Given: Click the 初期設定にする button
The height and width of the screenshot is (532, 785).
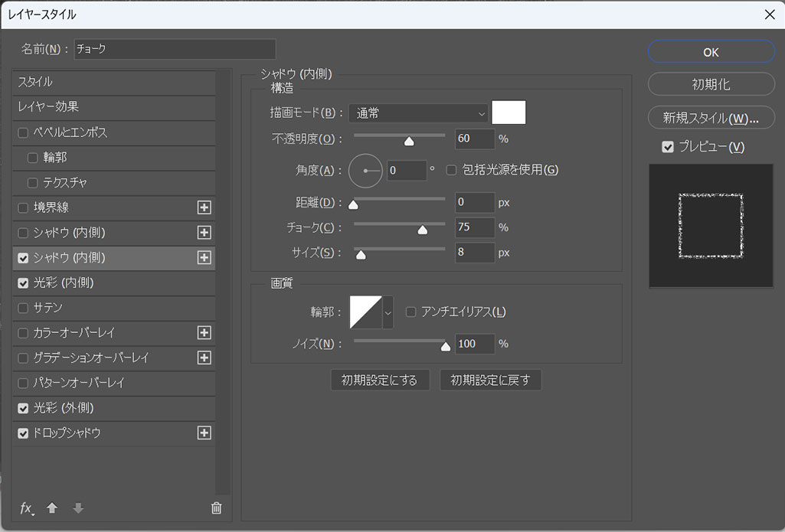Looking at the screenshot, I should (380, 380).
